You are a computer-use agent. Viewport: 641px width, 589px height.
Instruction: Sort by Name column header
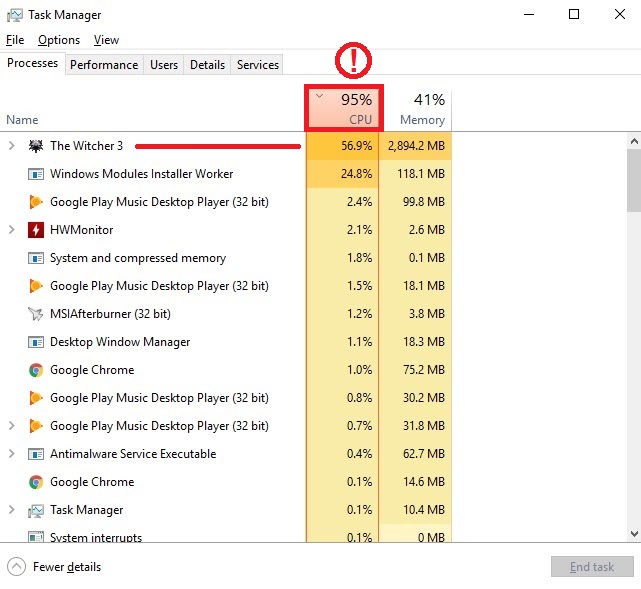coord(22,120)
